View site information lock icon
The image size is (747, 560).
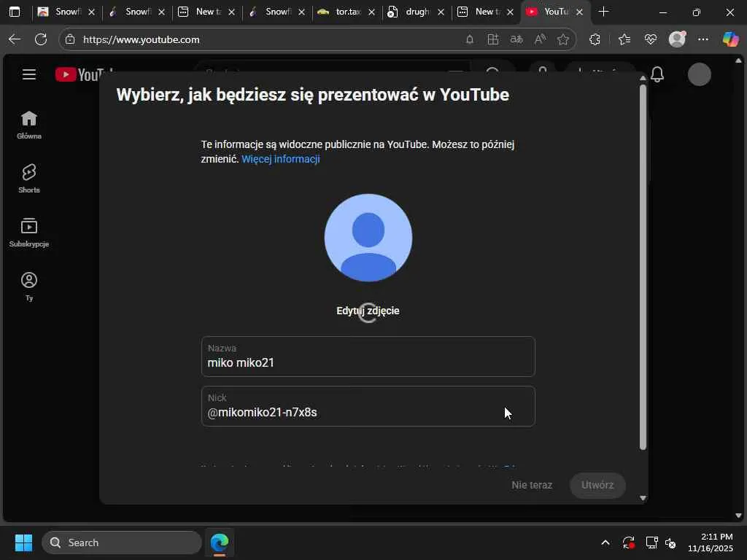click(x=70, y=39)
